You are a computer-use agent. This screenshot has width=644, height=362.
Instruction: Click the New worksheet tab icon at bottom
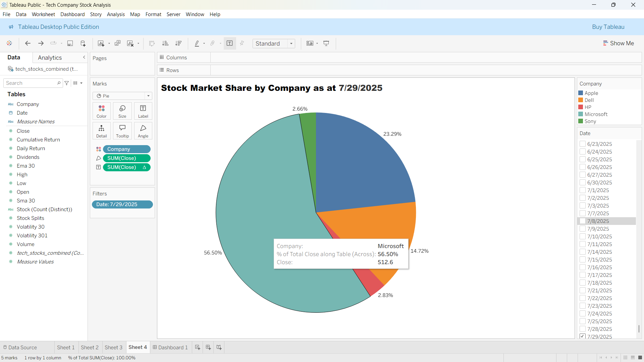click(x=198, y=347)
